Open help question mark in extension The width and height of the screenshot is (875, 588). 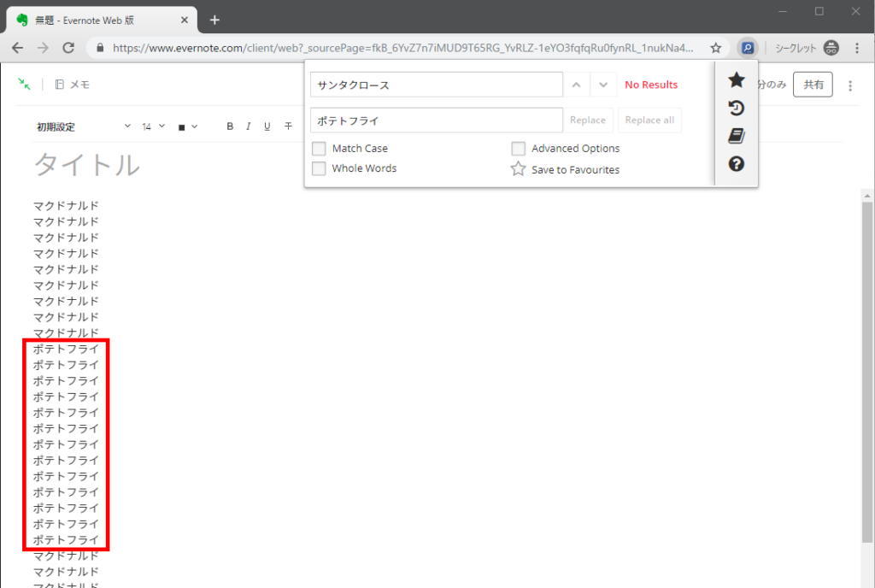736,163
